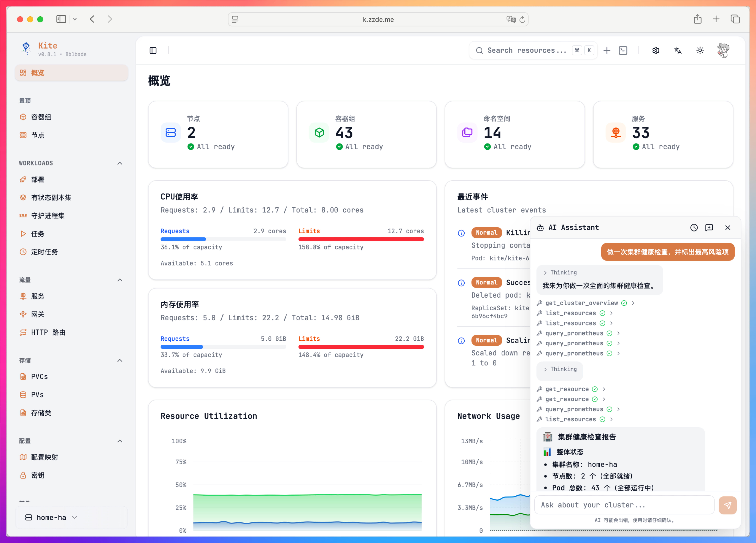Open the user avatar menu
Viewport: 756px width, 543px height.
[723, 50]
